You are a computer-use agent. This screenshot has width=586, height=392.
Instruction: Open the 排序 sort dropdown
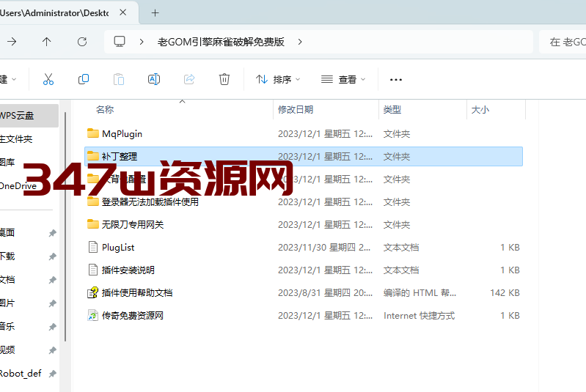point(278,79)
